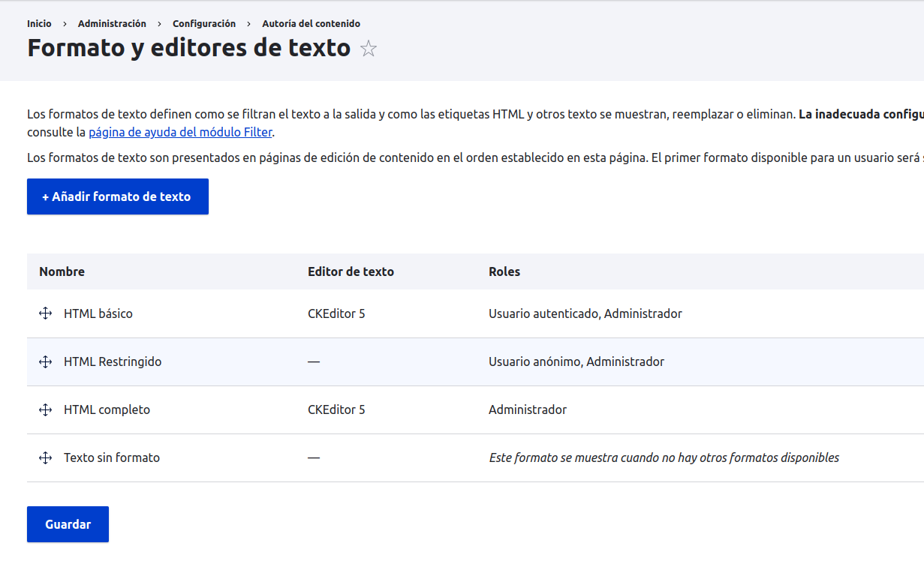Click the roles text Usuario anónimo, Administrador
Screen dimensions: 924x582
[576, 361]
